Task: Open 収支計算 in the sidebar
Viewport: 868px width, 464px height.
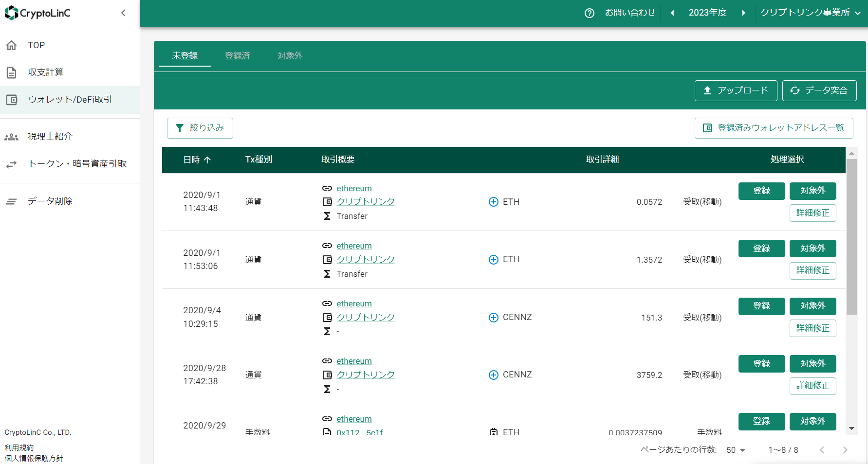Action: coord(45,72)
